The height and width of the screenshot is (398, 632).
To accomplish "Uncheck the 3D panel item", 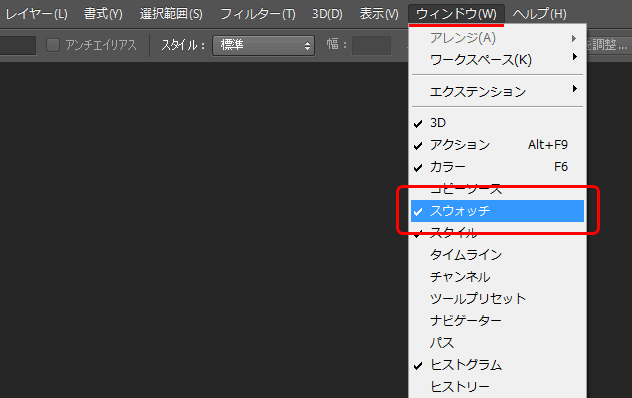I will [x=498, y=123].
